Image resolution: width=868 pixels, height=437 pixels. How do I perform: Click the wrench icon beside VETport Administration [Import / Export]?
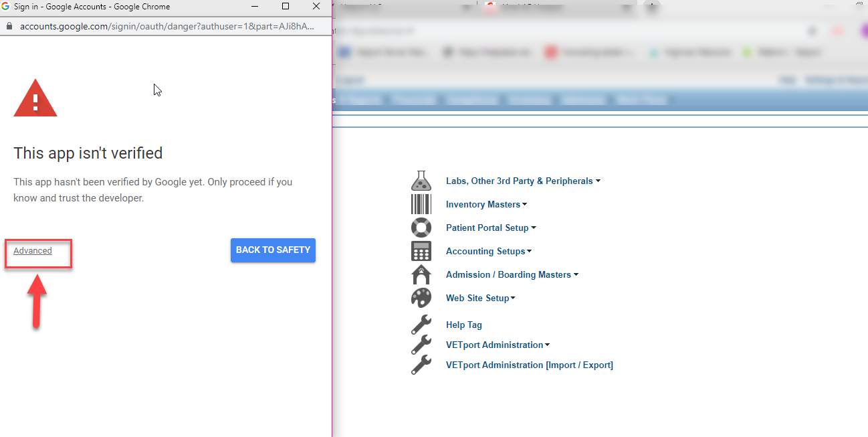point(421,365)
